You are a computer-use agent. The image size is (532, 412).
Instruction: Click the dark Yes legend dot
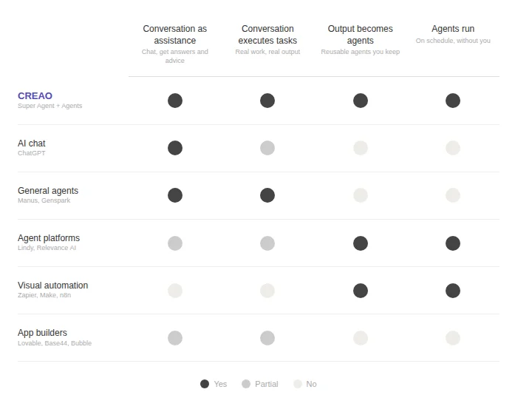click(x=205, y=384)
